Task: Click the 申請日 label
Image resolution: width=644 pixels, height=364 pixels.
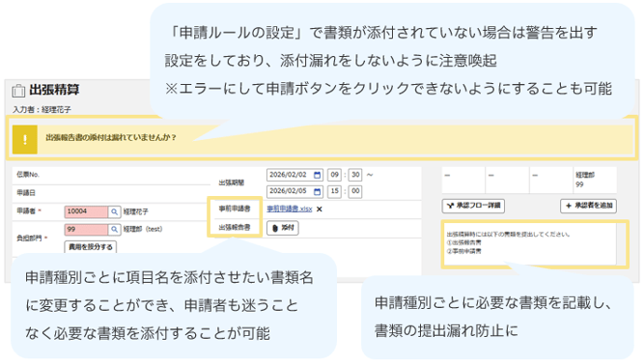Action: pyautogui.click(x=26, y=193)
